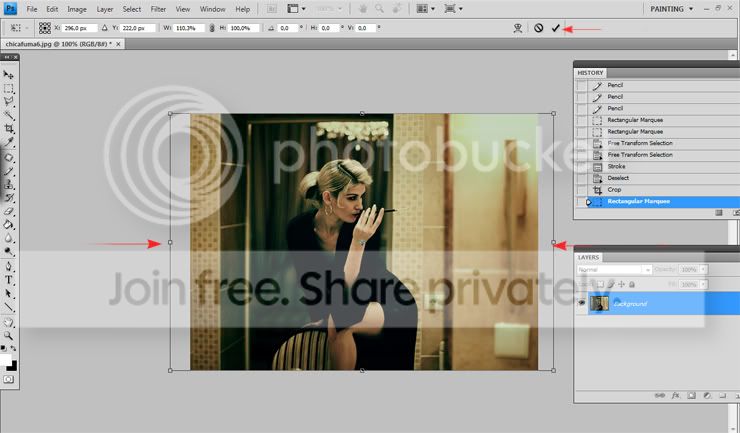Switch to warp mode icon in options bar

tap(516, 29)
